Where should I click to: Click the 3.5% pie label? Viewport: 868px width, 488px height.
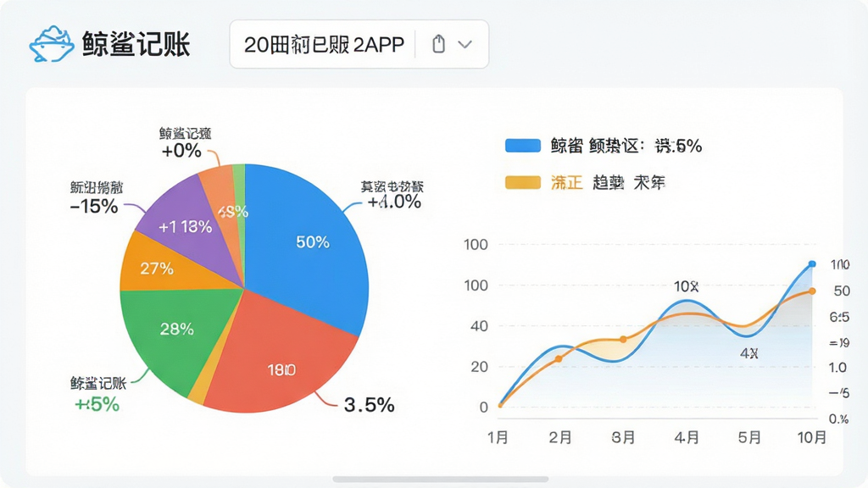pos(370,404)
